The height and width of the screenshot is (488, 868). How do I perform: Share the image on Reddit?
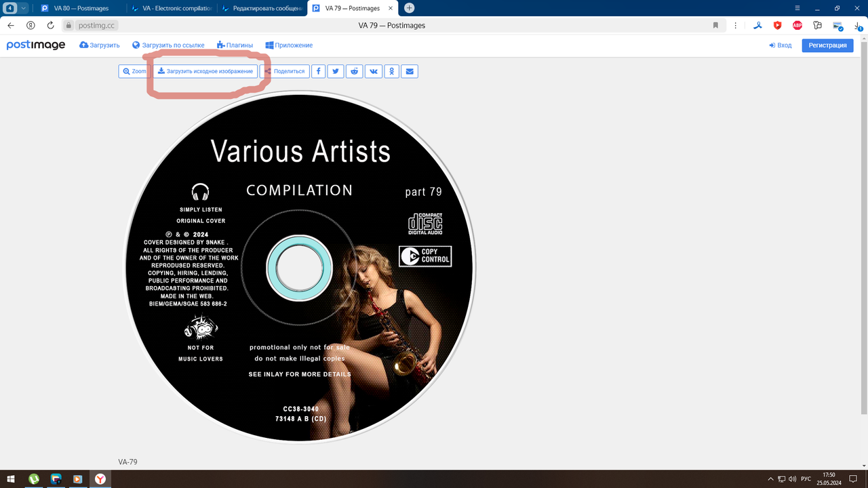coord(354,71)
